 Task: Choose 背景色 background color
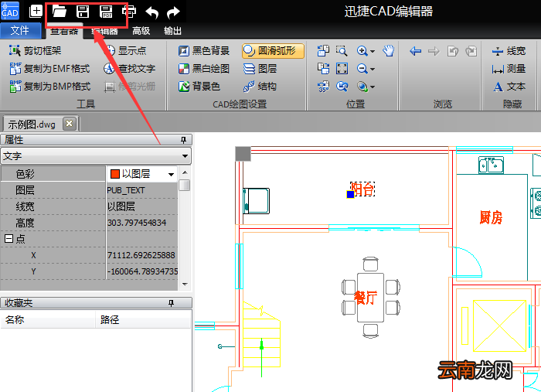pyautogui.click(x=199, y=87)
